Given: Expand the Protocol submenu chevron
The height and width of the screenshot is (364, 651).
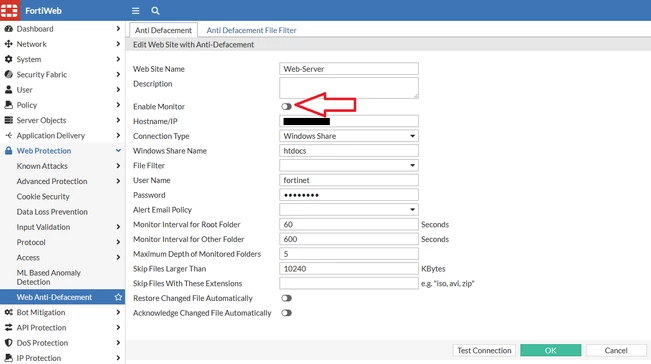Looking at the screenshot, I should (x=118, y=242).
